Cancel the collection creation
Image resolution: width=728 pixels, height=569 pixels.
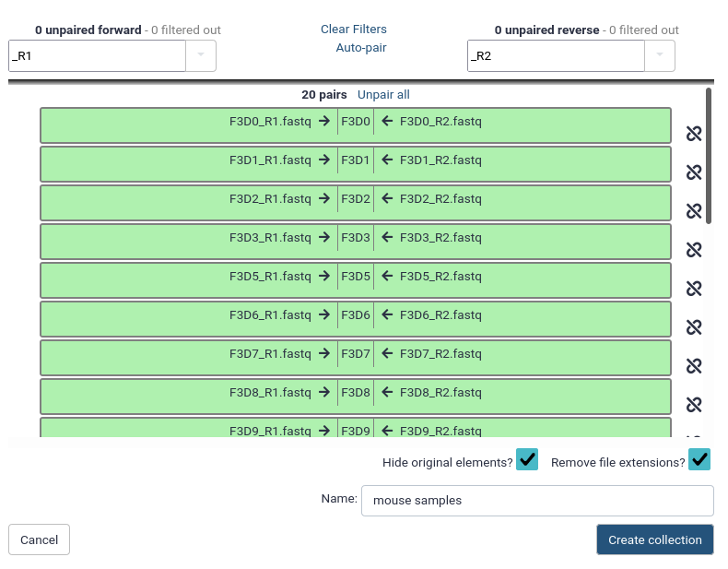pos(39,539)
